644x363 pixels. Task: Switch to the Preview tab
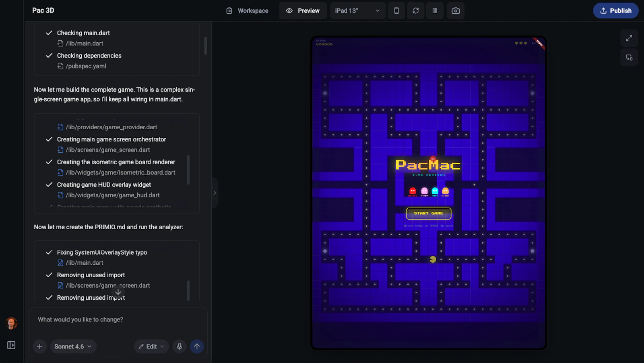303,10
